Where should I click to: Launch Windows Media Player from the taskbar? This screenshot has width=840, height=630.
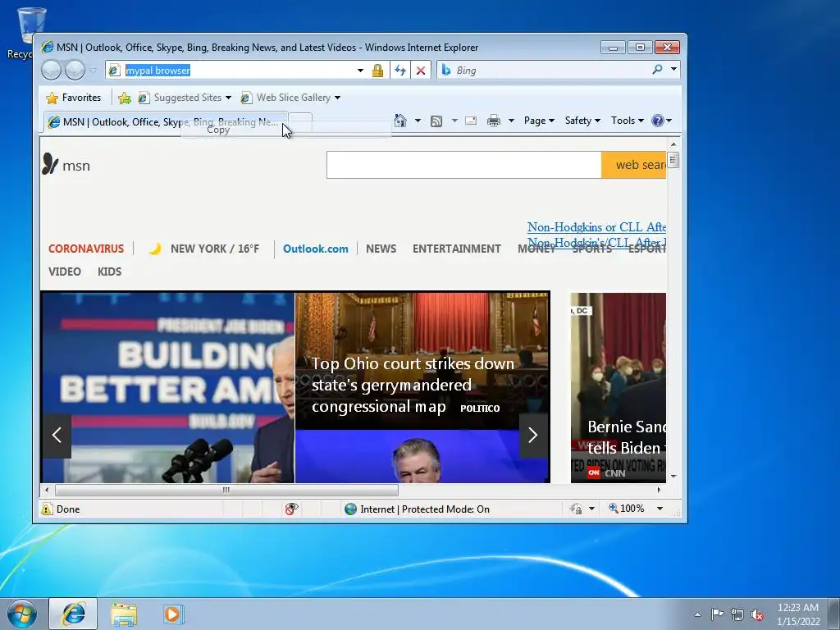[x=172, y=614]
